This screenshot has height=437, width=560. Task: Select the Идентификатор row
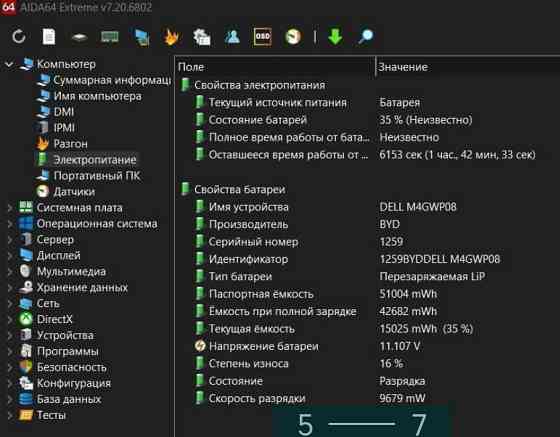tap(368, 259)
